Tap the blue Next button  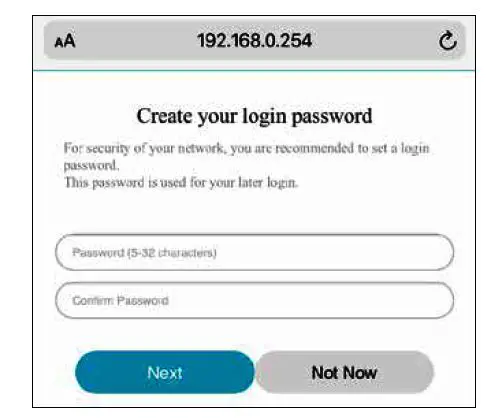click(x=165, y=372)
